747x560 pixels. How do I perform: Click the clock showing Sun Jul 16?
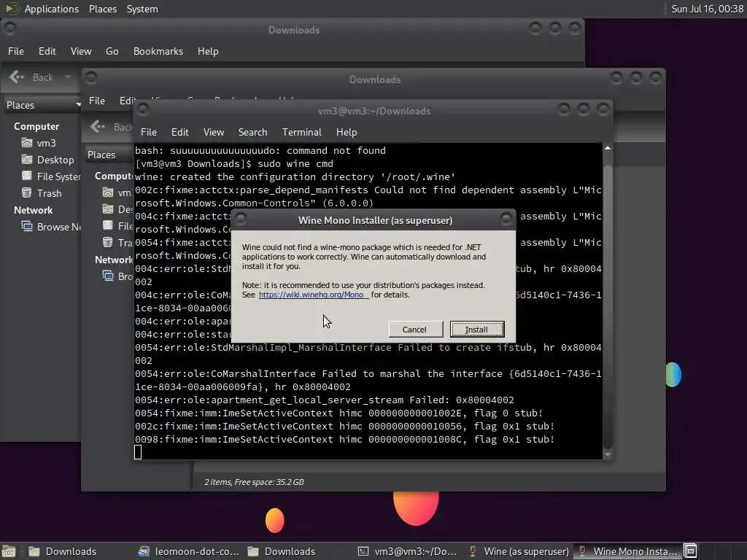(707, 9)
